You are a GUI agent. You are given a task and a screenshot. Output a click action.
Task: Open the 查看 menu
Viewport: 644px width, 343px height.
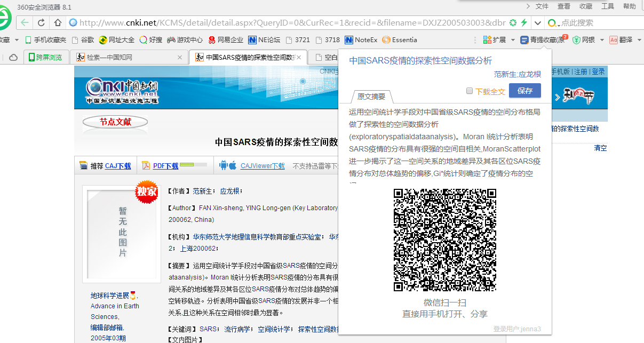click(564, 6)
